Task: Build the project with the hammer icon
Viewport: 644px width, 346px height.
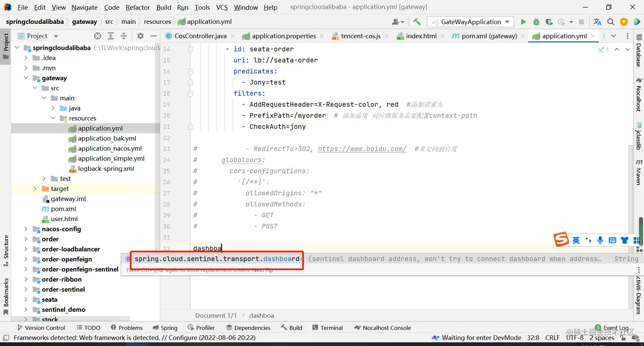Action: coord(417,22)
